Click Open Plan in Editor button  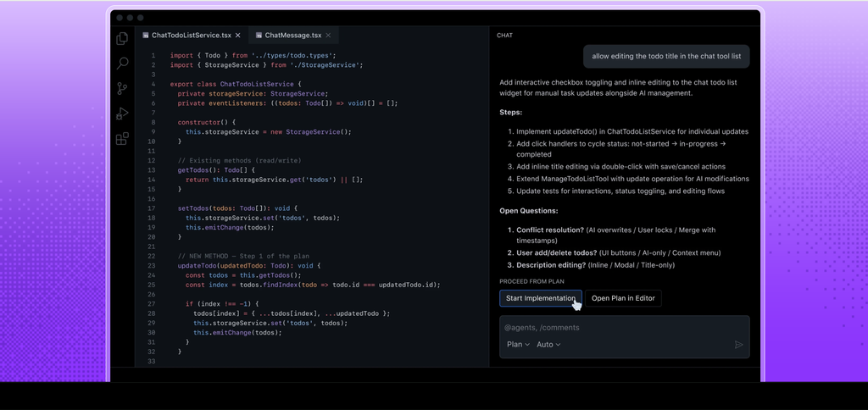pos(623,298)
